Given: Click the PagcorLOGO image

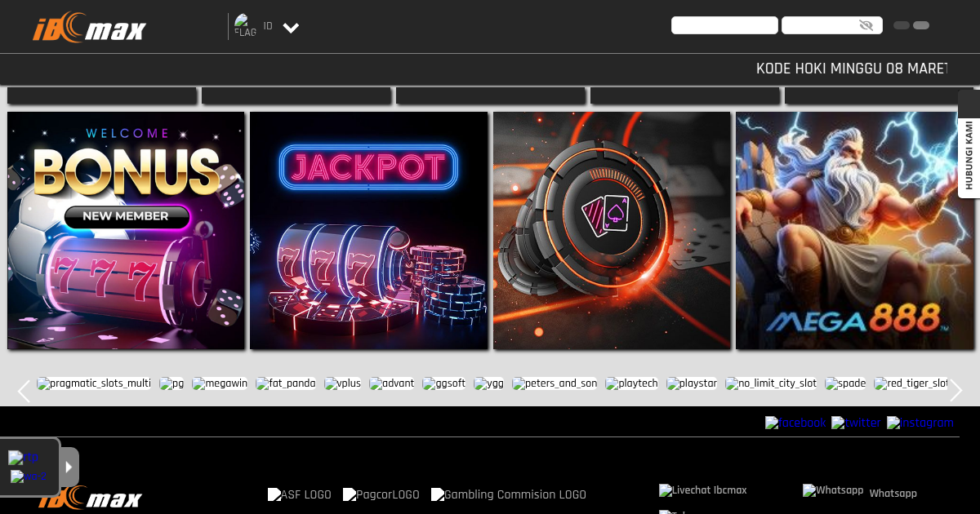Looking at the screenshot, I should (x=381, y=494).
